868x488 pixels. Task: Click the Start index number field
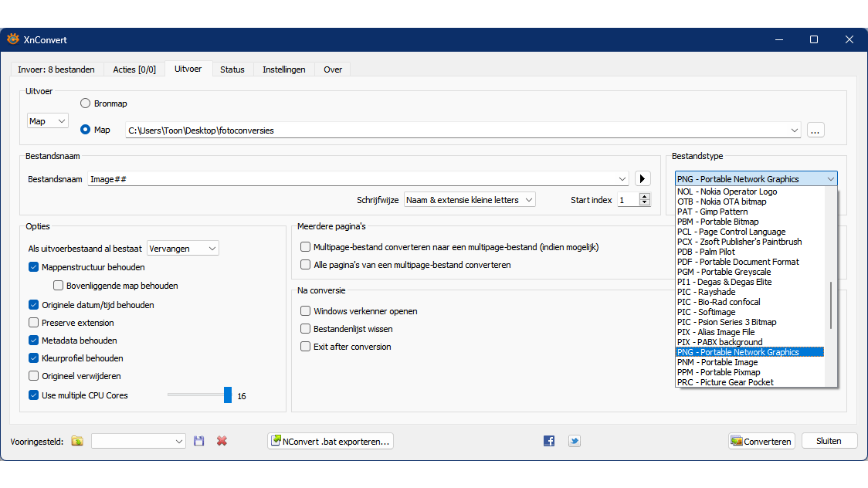pyautogui.click(x=628, y=200)
